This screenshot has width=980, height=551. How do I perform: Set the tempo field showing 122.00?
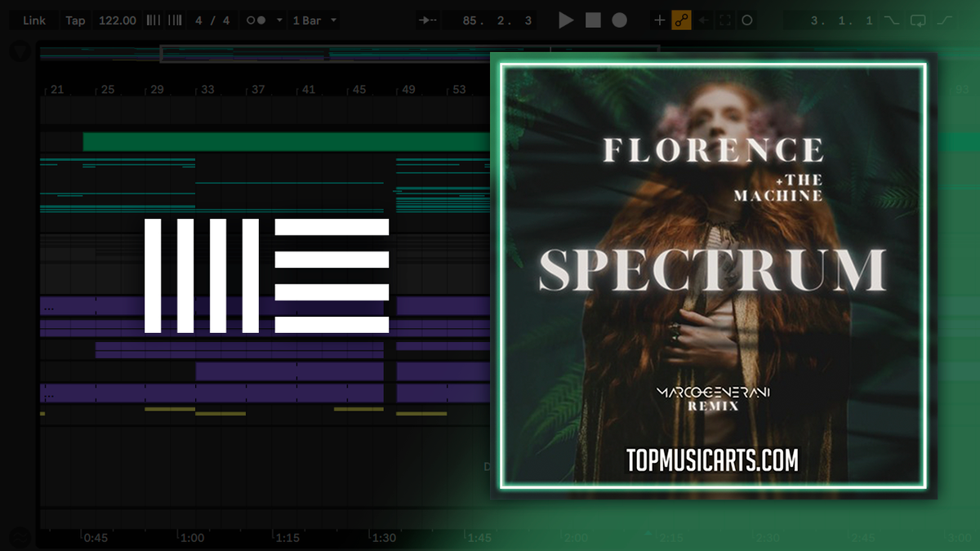[x=117, y=20]
